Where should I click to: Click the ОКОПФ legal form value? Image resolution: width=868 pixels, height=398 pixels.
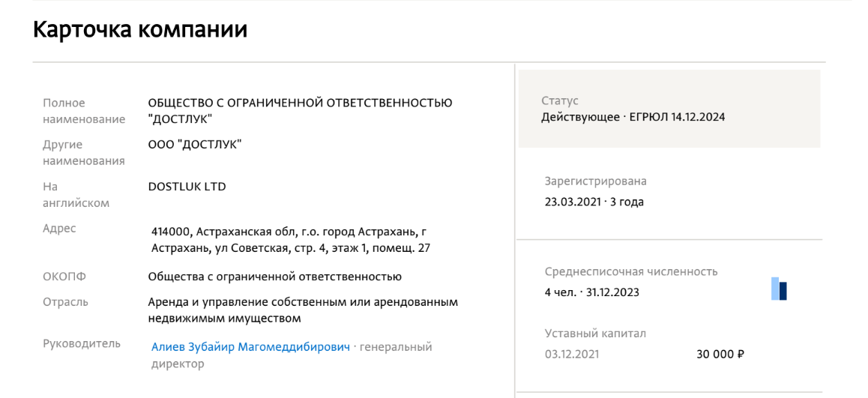tap(274, 277)
